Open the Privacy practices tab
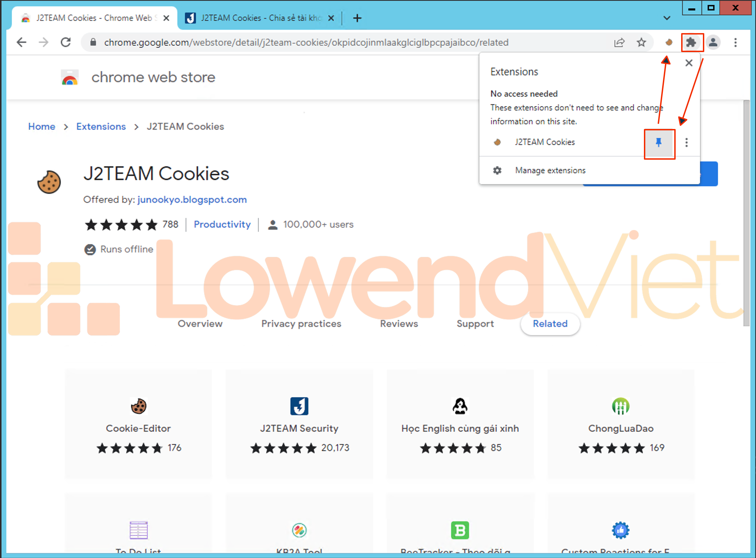The height and width of the screenshot is (558, 756). pyautogui.click(x=301, y=324)
